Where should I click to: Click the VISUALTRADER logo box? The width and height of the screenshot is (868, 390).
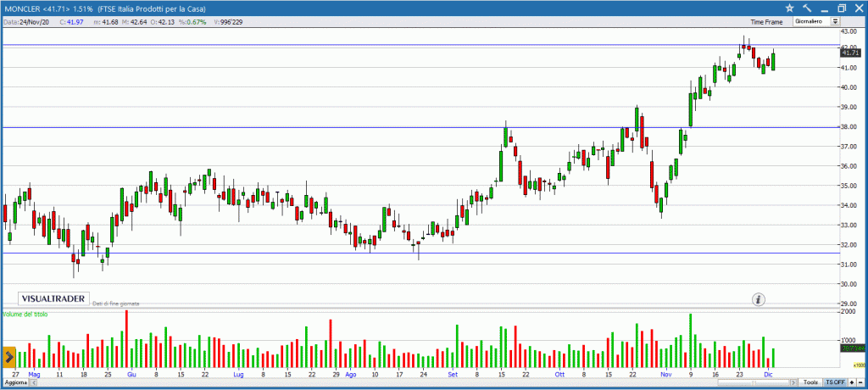[x=53, y=298]
